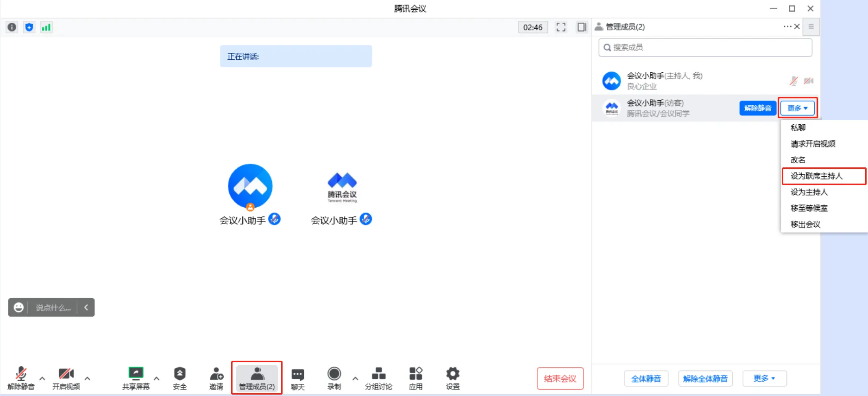Collapse the quick chat bar arrow
The height and width of the screenshot is (396, 868).
point(86,307)
